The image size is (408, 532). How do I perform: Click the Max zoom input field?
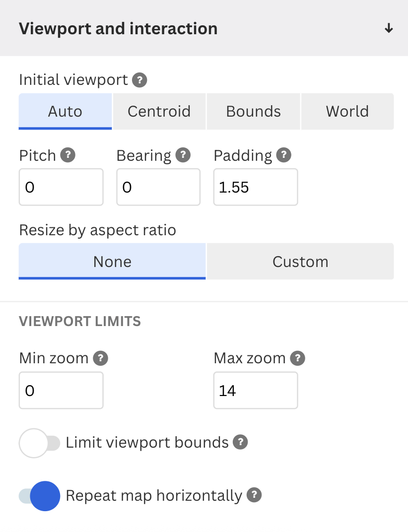point(256,391)
